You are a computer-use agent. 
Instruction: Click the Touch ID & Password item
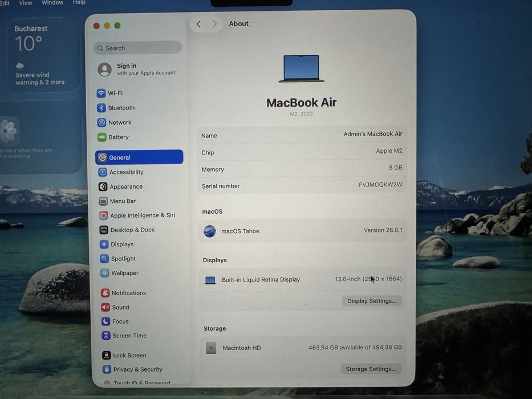point(142,382)
